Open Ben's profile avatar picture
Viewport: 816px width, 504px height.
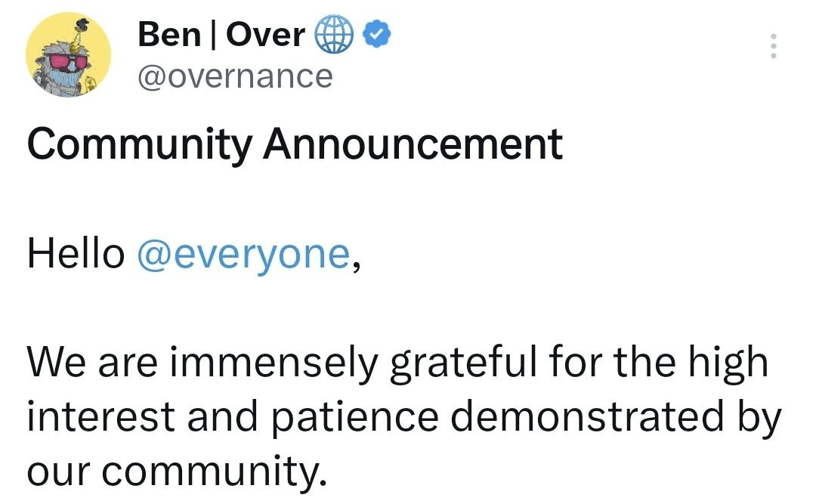tap(68, 55)
